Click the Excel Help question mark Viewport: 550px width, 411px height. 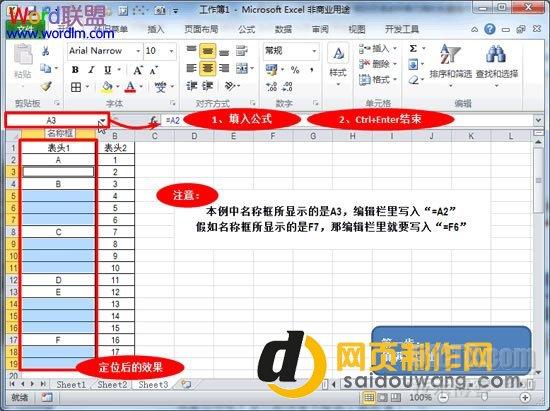click(490, 29)
